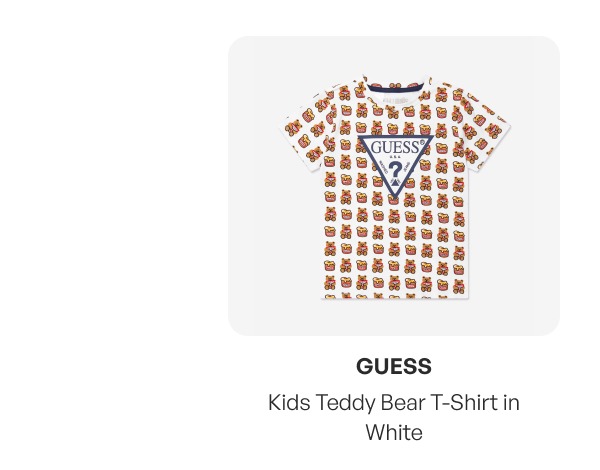
Task: Click the question mark inside the triangle logo
Action: click(395, 170)
